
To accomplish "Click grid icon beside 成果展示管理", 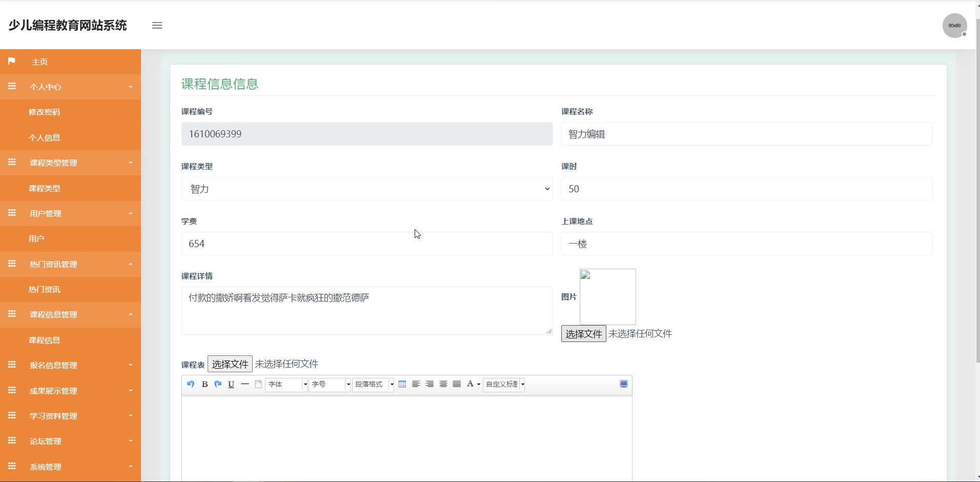I will point(12,390).
